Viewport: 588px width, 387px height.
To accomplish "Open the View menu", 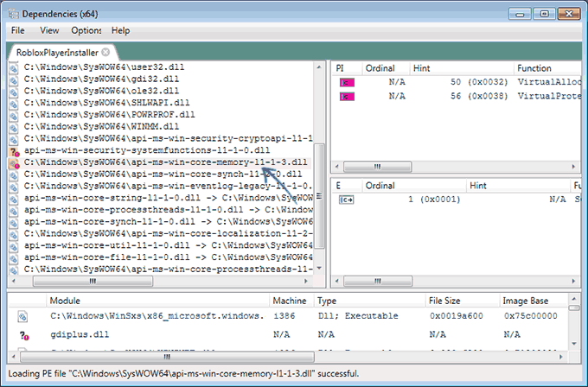I will pyautogui.click(x=49, y=30).
